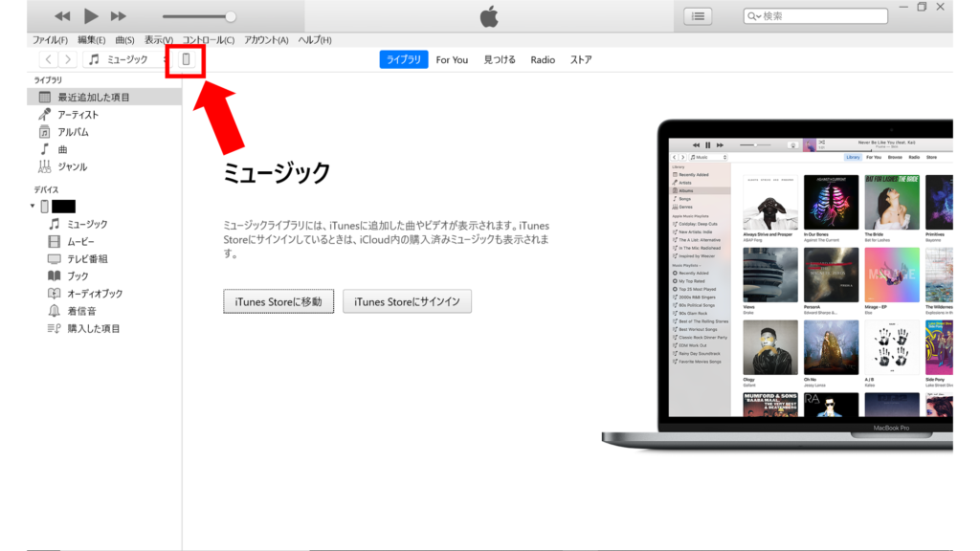Adjust the volume slider knob
980x551 pixels.
(x=231, y=17)
